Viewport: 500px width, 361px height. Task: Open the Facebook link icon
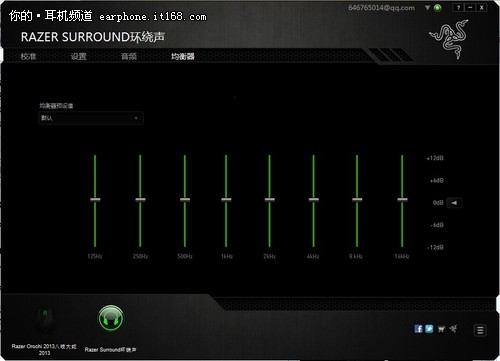(419, 329)
